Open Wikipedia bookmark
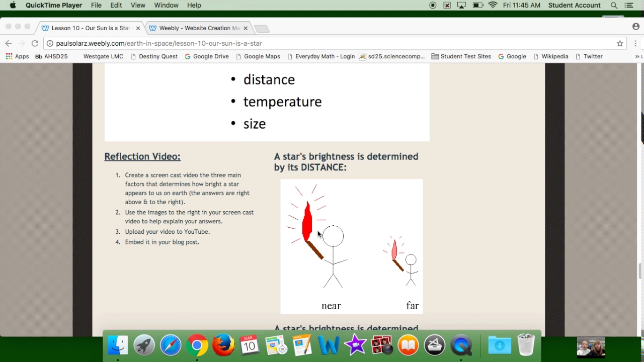 [x=551, y=56]
